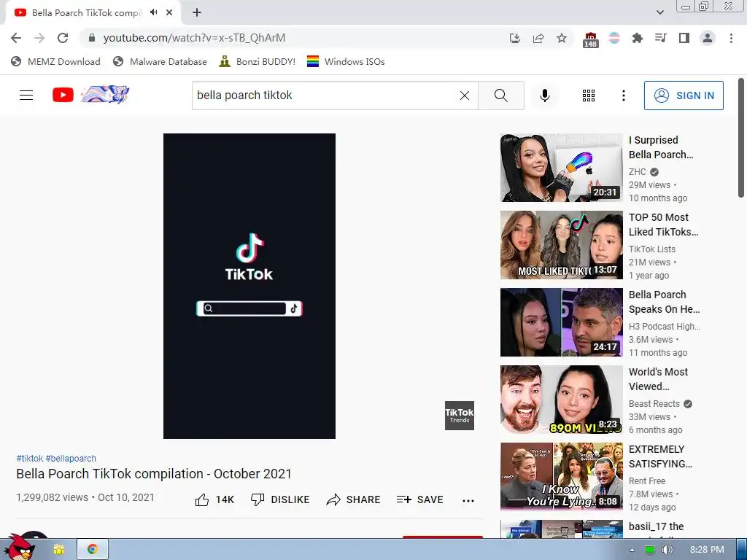747x560 pixels.
Task: Click the install app icon in address bar
Action: pos(514,38)
